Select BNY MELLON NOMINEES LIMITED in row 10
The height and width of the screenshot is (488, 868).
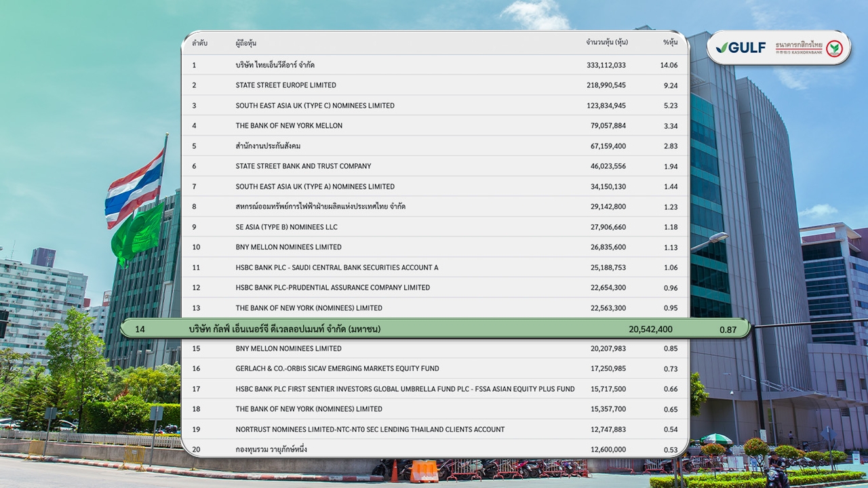435,247
